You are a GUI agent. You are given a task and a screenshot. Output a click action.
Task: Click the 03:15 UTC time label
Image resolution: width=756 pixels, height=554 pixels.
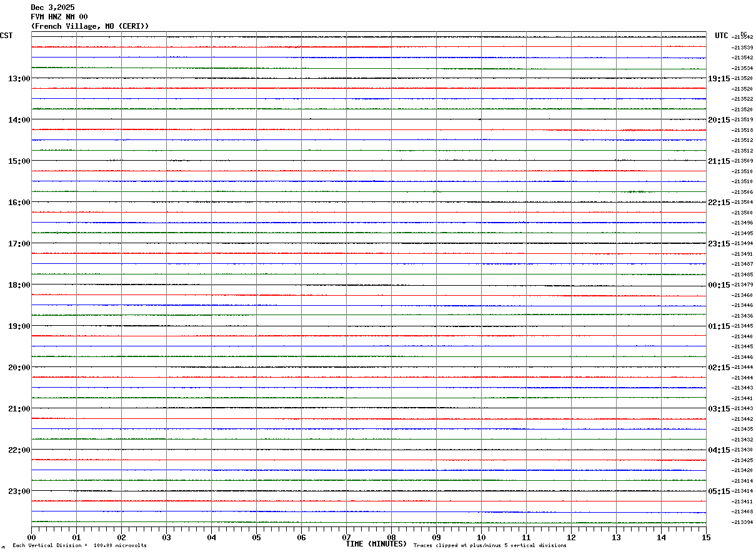click(719, 409)
